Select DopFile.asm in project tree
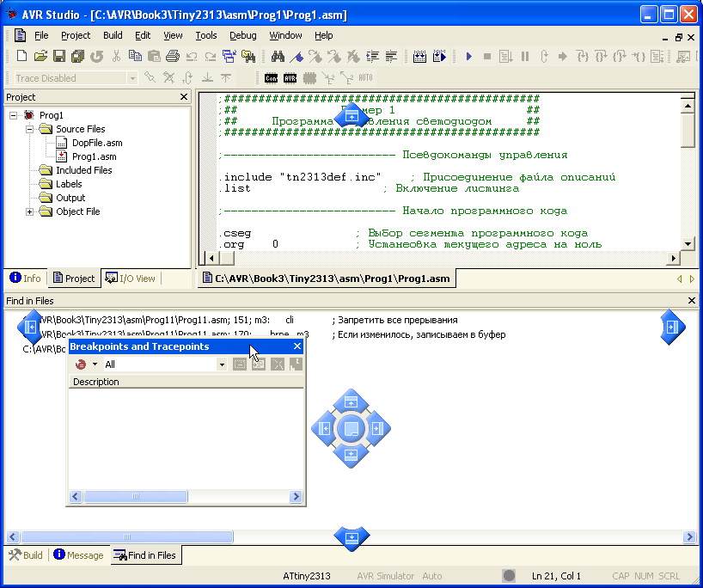This screenshot has height=588, width=703. (x=97, y=143)
